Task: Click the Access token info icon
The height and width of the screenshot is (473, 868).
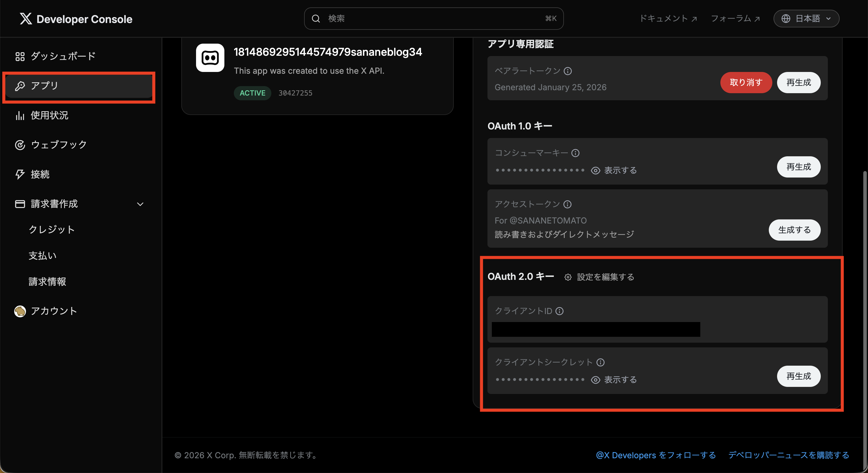Action: (x=567, y=204)
